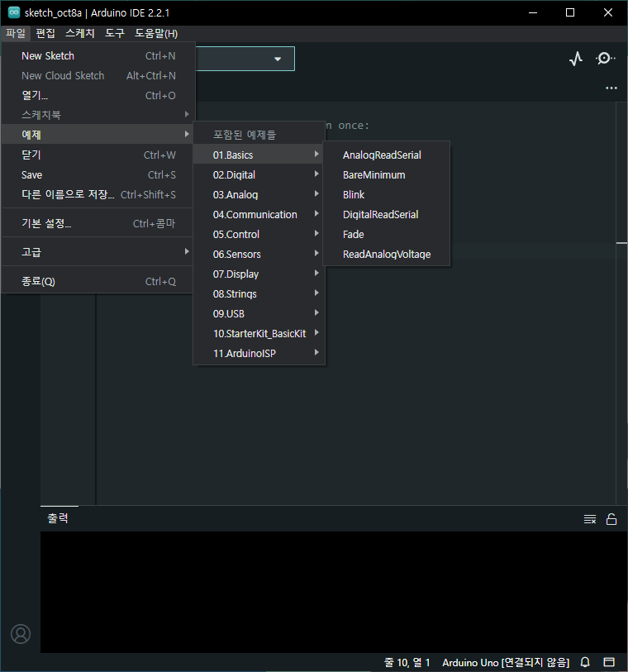Open the Blink example
The width and height of the screenshot is (628, 672).
tap(387, 194)
